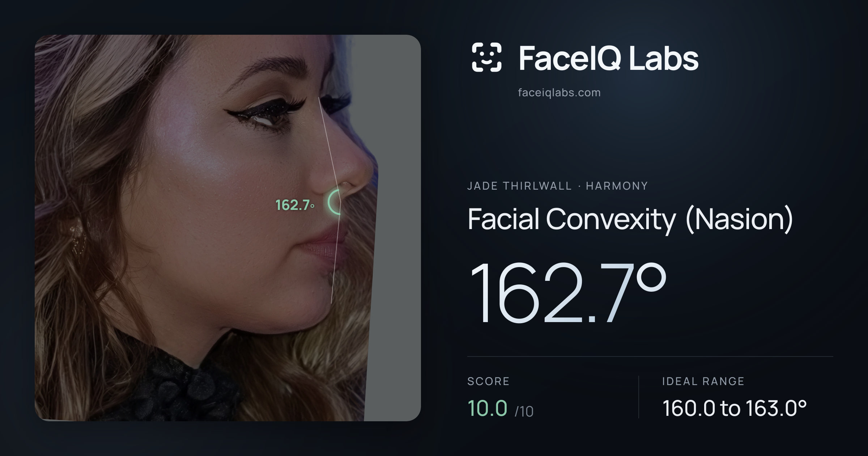Open the faceiqlabs.com link
Image resolution: width=868 pixels, height=456 pixels.
[x=559, y=93]
